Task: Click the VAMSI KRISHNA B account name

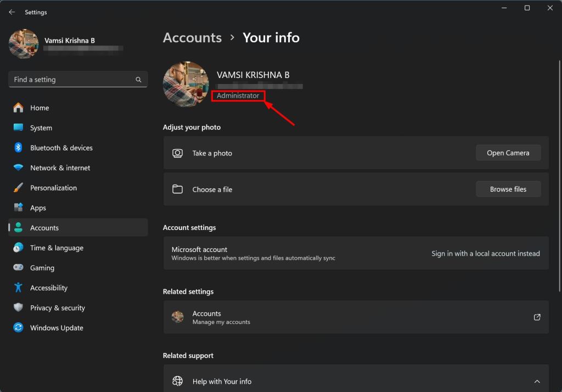Action: pos(253,75)
